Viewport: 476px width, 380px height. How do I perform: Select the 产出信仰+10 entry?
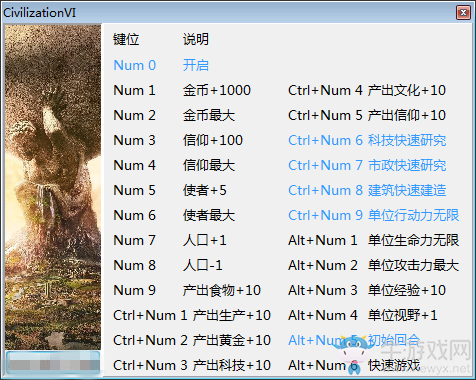coord(407,115)
